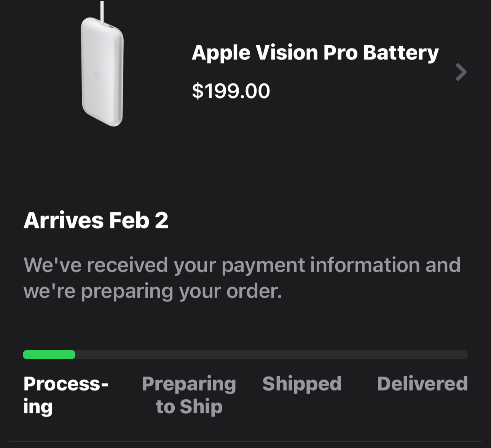491x448 pixels.
Task: Select the "Arrives Feb 2" heading
Action: [96, 220]
